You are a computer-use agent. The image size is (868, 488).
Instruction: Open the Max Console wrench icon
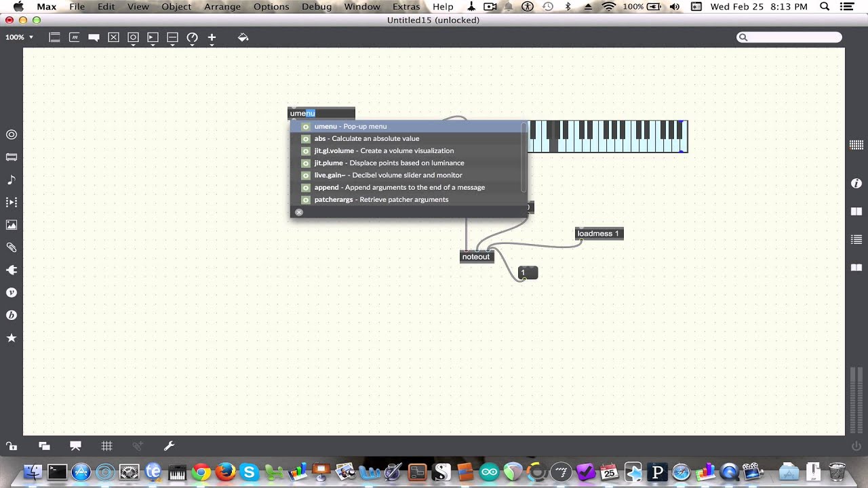170,446
